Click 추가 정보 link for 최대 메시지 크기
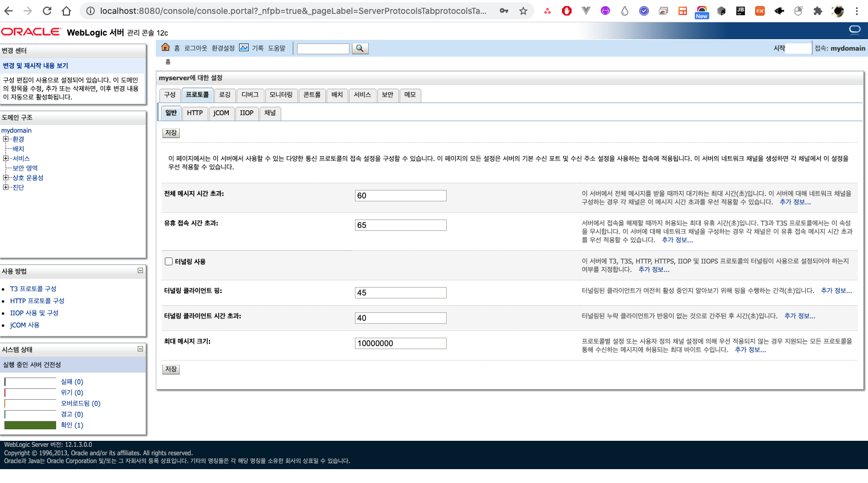 click(750, 350)
